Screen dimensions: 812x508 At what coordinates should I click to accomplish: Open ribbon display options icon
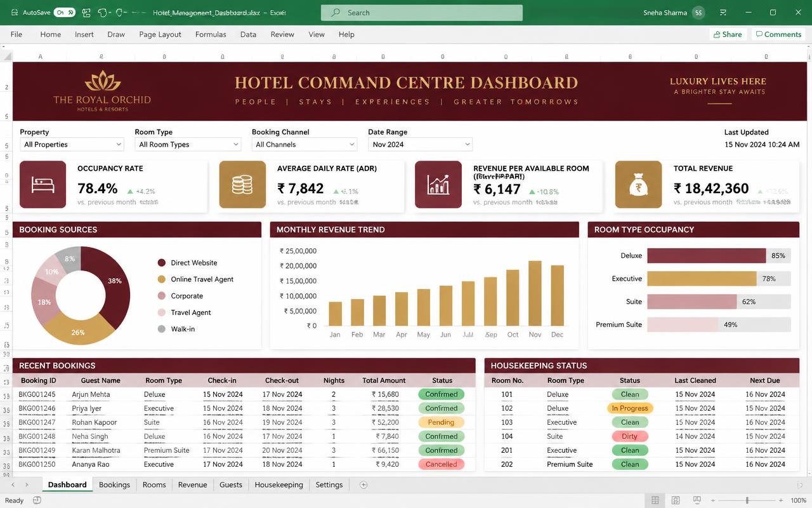tap(723, 12)
